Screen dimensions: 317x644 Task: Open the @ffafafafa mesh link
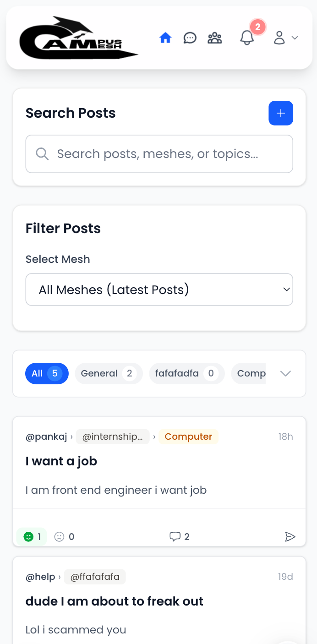pos(95,577)
